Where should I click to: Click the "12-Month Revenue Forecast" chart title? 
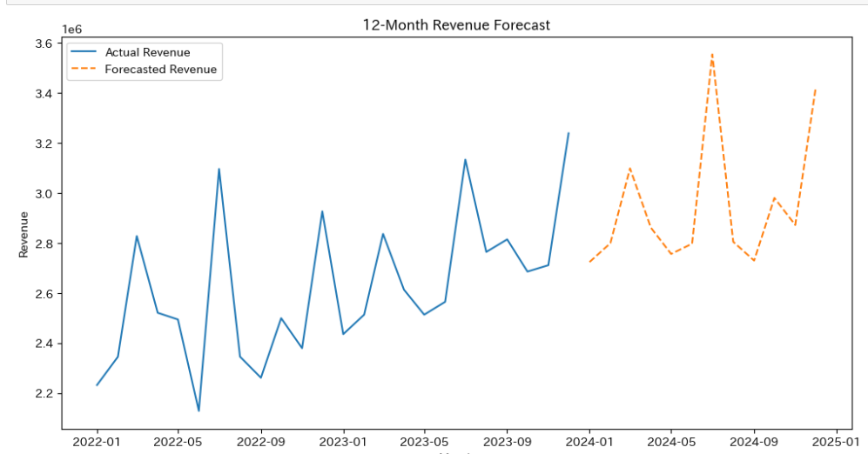point(456,25)
